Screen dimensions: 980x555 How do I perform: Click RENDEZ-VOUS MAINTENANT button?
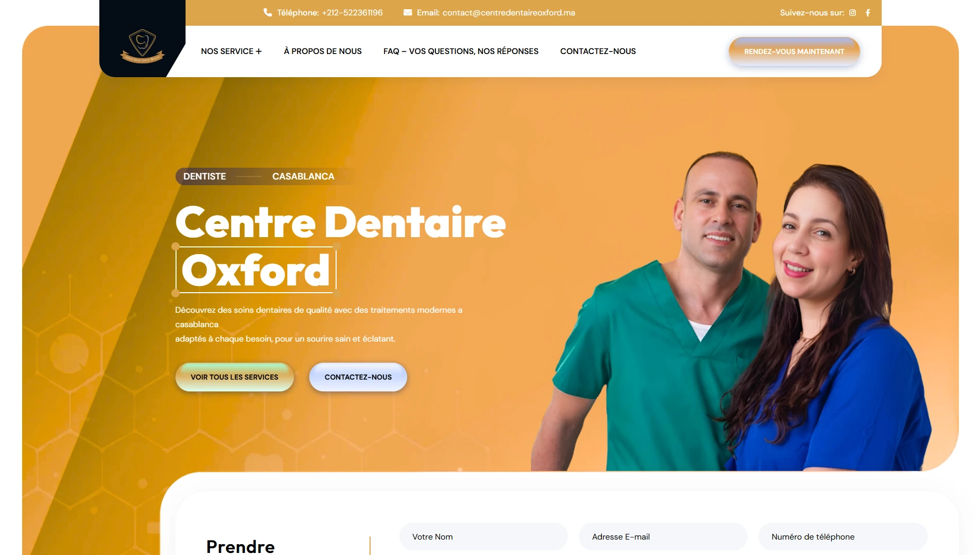[794, 51]
